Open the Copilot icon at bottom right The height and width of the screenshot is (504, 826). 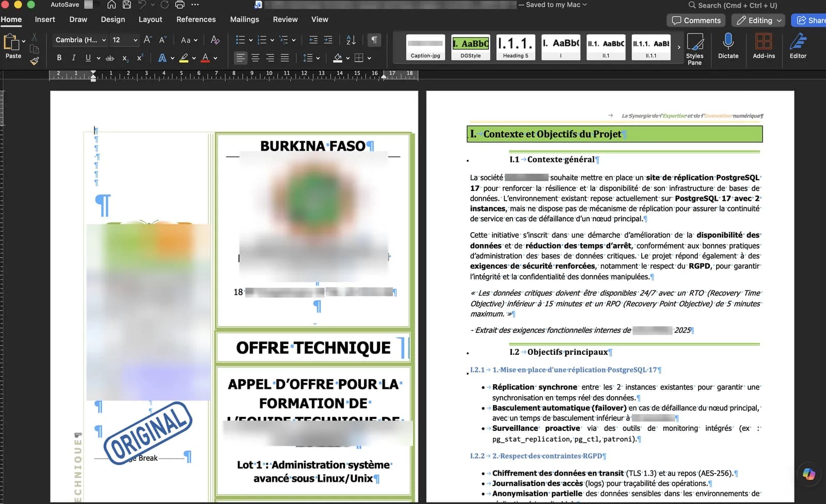(808, 474)
